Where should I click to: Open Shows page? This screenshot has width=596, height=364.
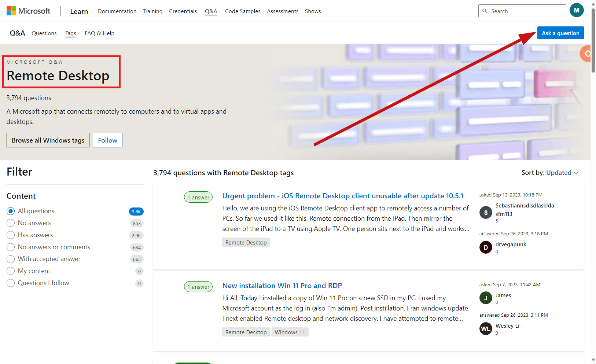click(x=313, y=11)
